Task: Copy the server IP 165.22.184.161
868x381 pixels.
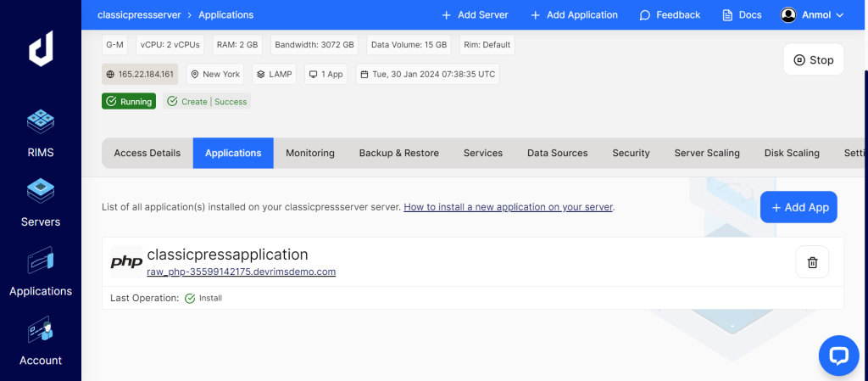Action: pyautogui.click(x=140, y=74)
